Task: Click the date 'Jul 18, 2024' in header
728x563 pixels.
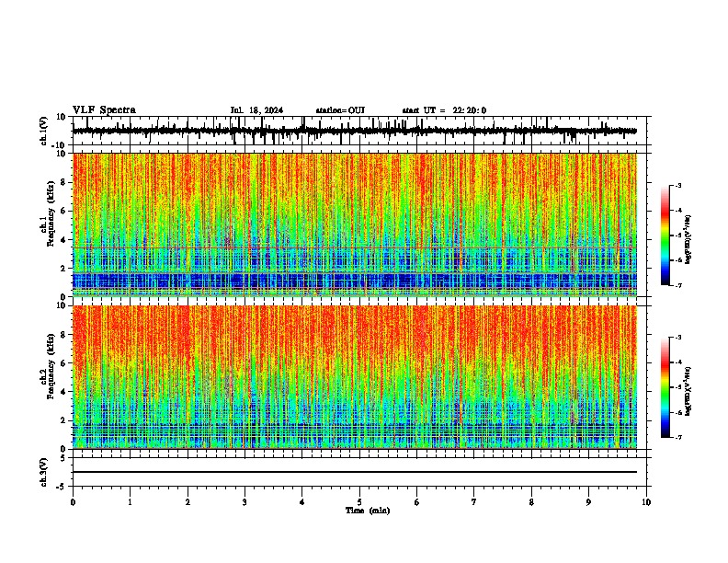Action: click(256, 110)
